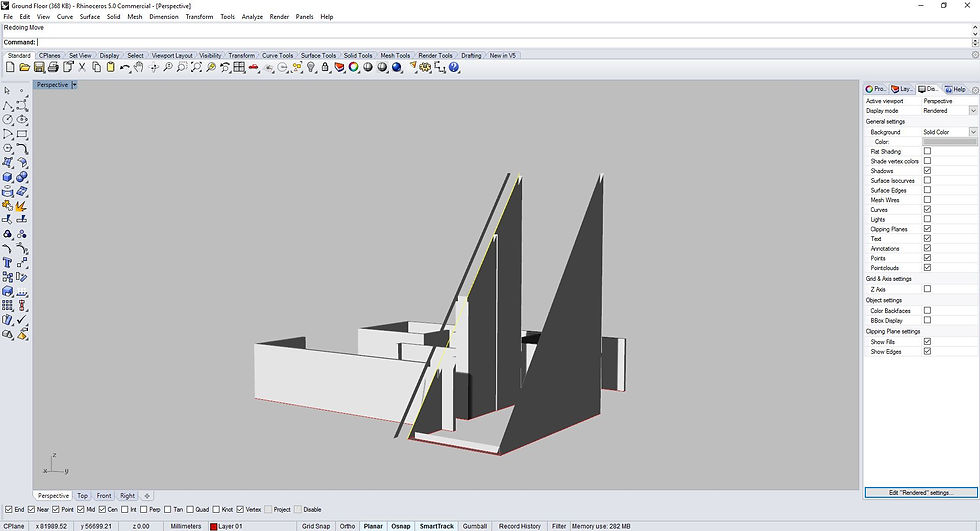Click the Cut scissors icon
980x531 pixels.
click(82, 67)
